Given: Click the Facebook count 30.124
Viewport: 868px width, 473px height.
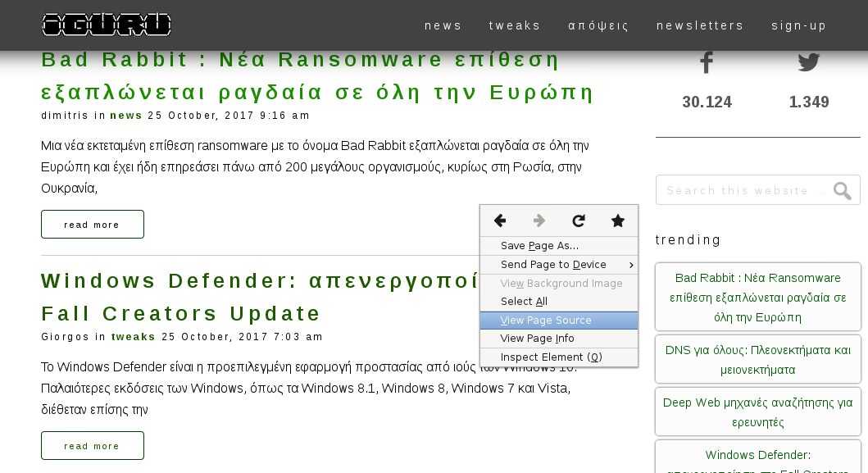Looking at the screenshot, I should tap(707, 102).
